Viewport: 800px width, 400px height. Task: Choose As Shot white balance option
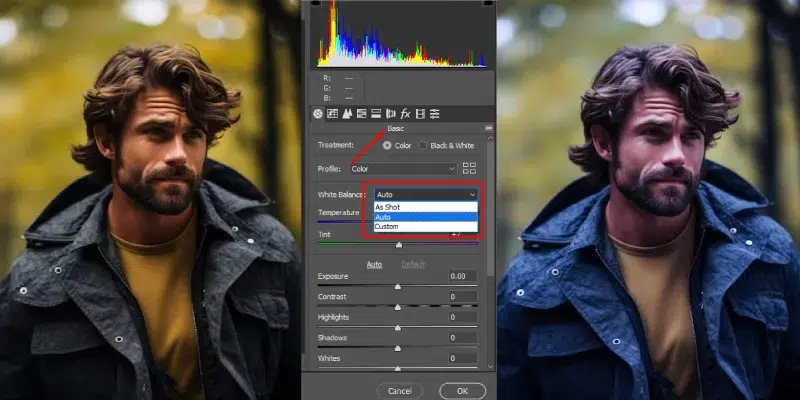click(426, 207)
